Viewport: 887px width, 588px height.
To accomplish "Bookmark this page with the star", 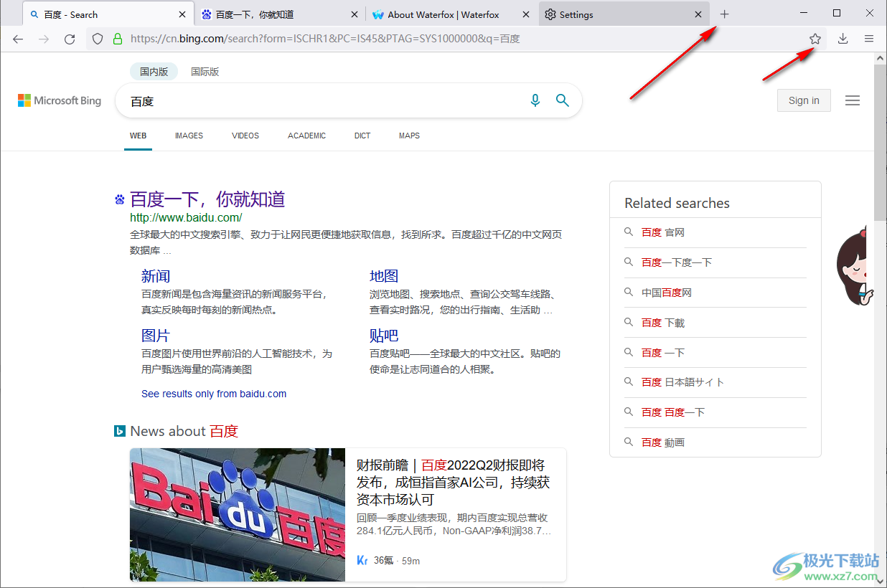I will coord(815,39).
